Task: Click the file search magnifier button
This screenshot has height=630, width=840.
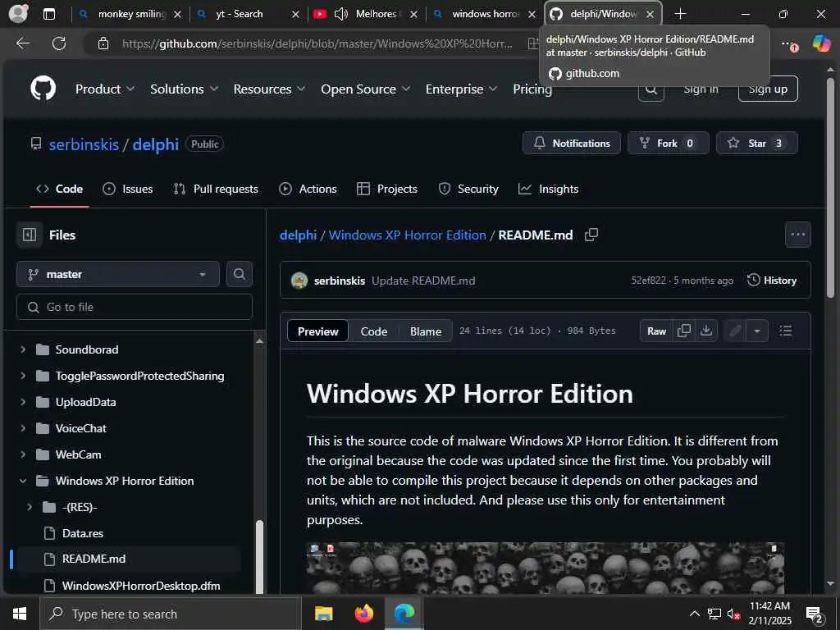Action: [x=239, y=274]
